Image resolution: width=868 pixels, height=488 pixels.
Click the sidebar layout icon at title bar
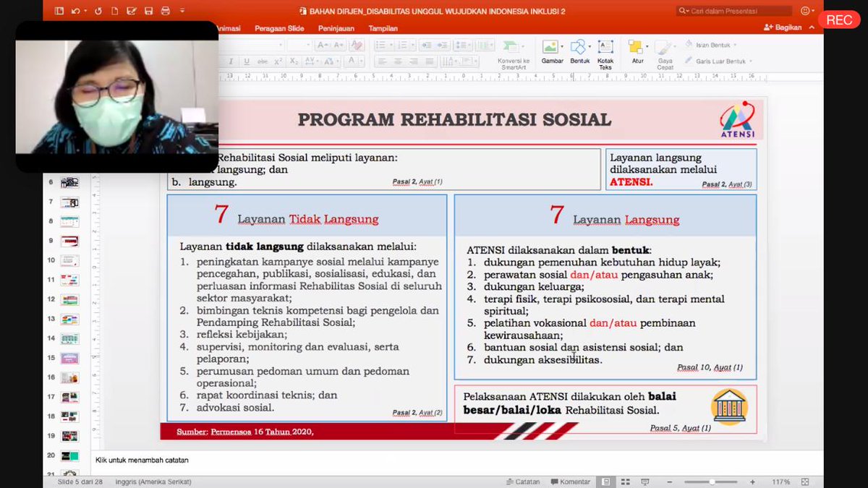[x=59, y=11]
